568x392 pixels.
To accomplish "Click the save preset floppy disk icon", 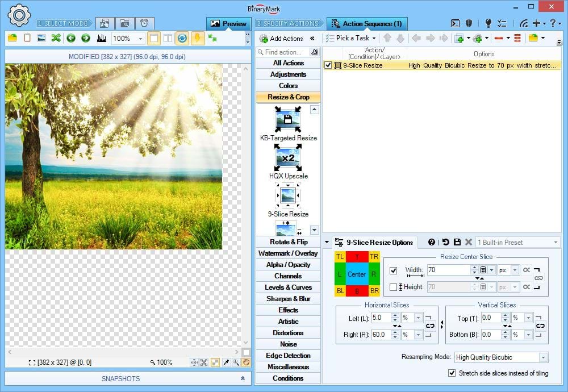I will coord(457,242).
